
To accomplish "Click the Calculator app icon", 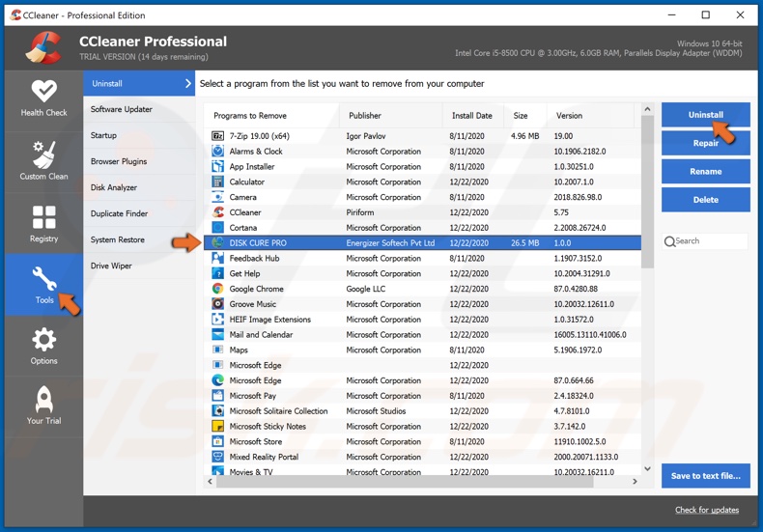I will pos(217,182).
